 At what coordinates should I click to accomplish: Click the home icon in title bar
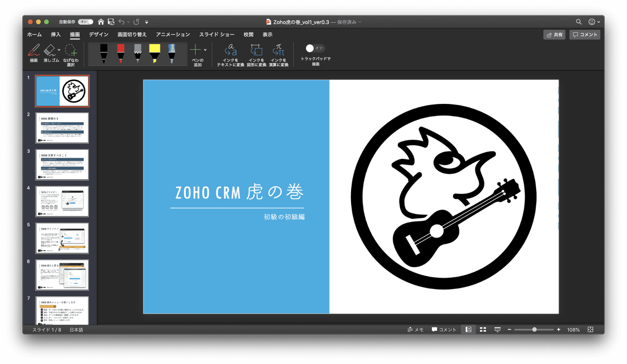(101, 22)
